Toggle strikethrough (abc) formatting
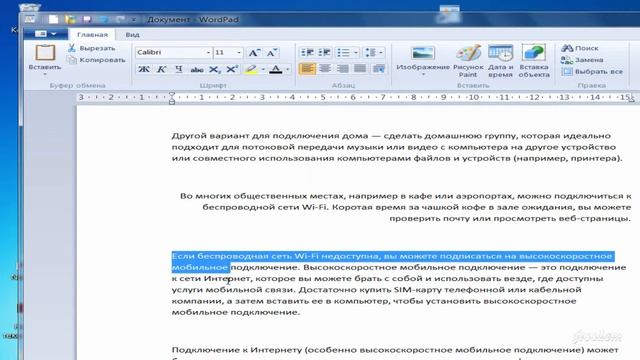 point(197,69)
